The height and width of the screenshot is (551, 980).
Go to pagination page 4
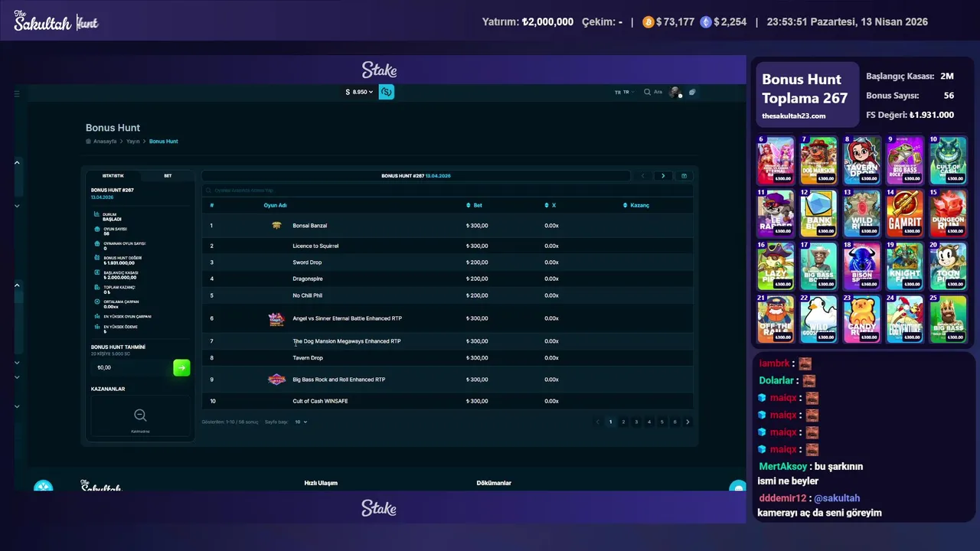point(649,422)
